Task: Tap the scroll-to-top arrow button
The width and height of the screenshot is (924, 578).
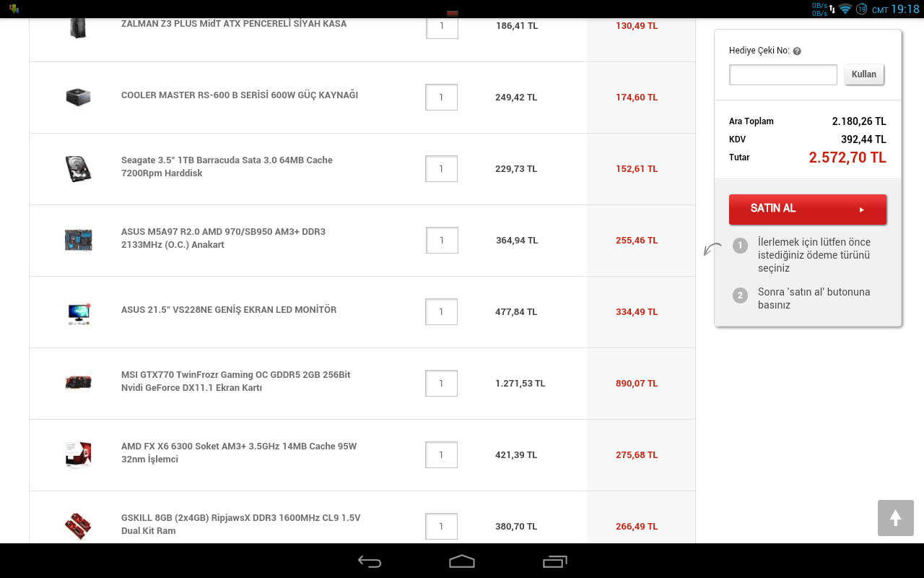Action: coord(896,518)
